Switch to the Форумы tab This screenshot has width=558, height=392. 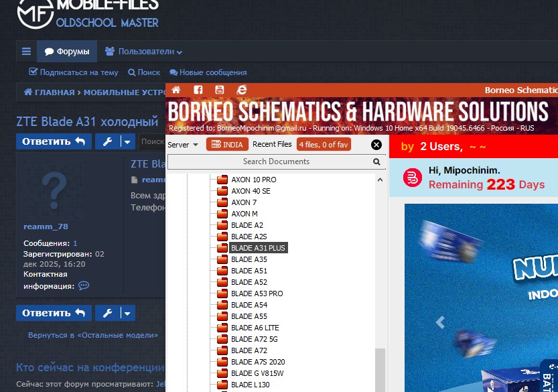pos(67,51)
